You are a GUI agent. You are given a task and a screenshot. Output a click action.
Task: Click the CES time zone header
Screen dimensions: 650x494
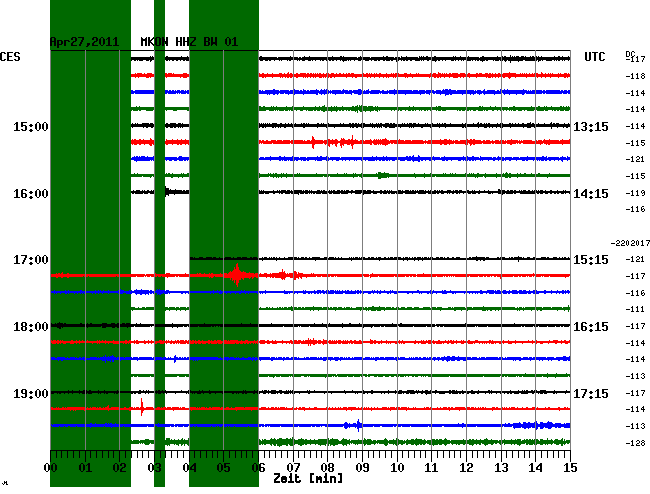[10, 57]
